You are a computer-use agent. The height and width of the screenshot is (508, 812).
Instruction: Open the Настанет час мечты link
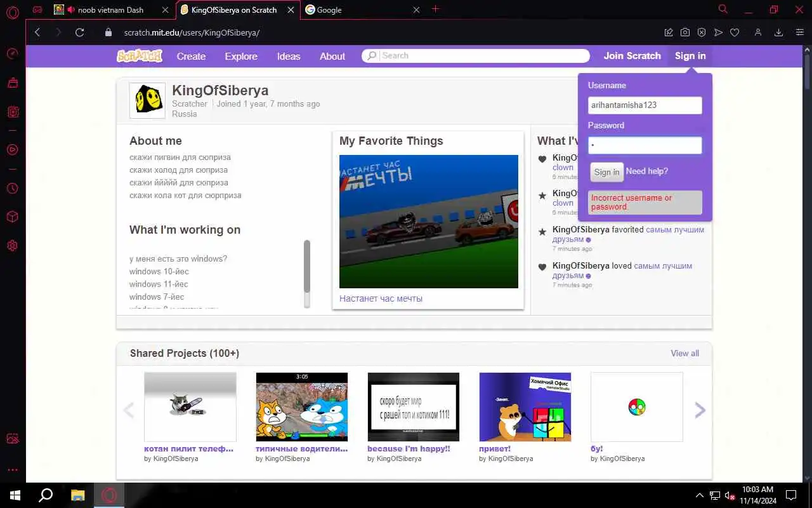coord(381,298)
